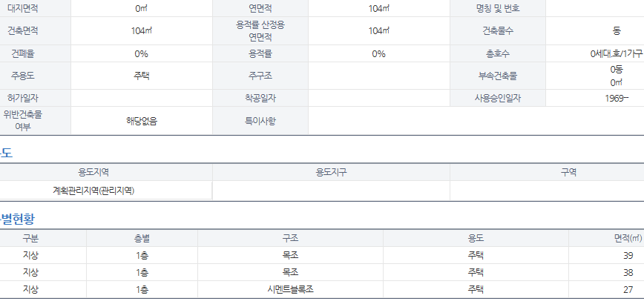The height and width of the screenshot is (307, 644).
Task: Select the 주용도 value 주택
Action: [141, 76]
